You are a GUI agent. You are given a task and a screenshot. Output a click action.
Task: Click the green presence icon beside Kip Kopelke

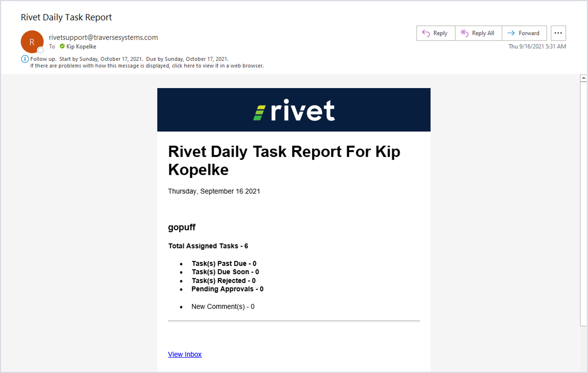pyautogui.click(x=62, y=46)
